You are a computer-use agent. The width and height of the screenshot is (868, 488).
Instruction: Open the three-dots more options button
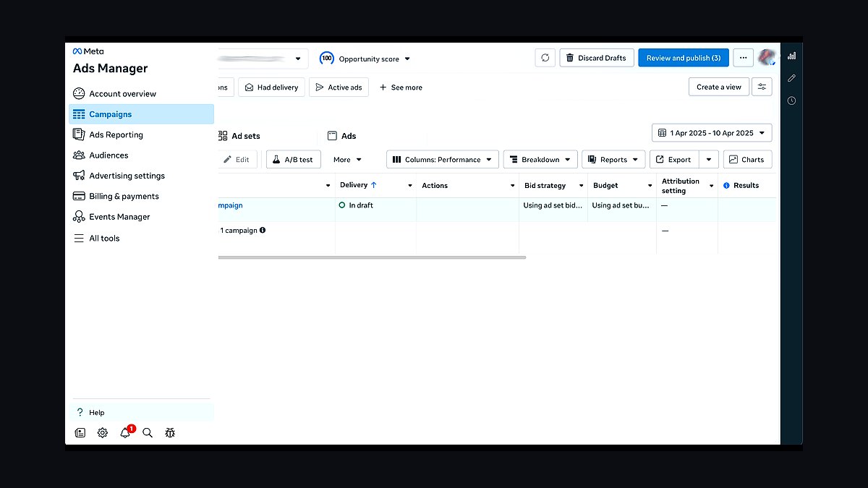point(743,58)
